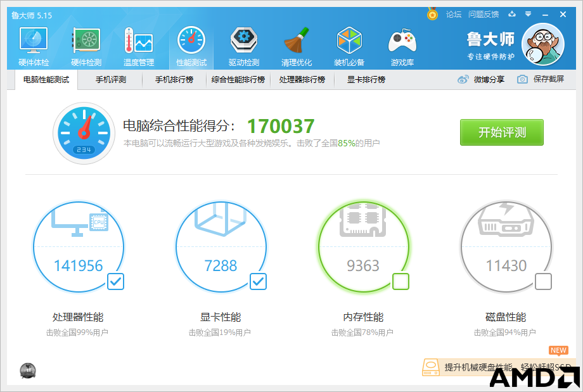Image resolution: width=583 pixels, height=392 pixels.
Task: Check the 内存性能 test checkbox
Action: [400, 282]
